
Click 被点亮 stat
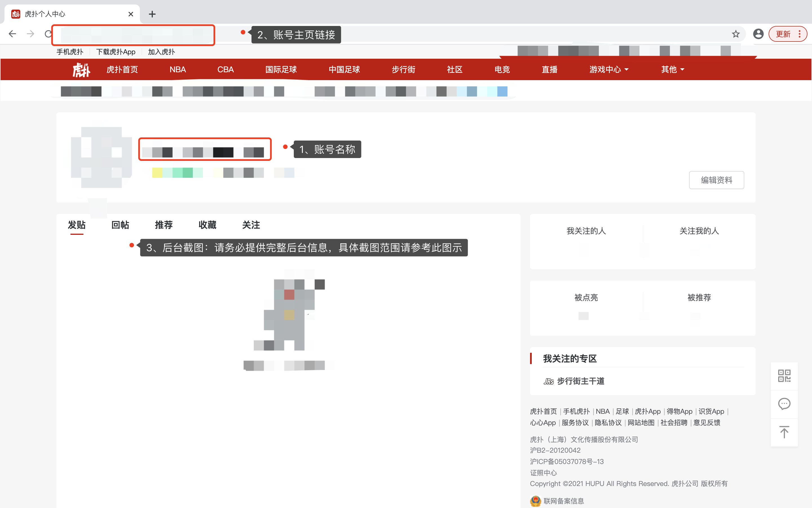(x=586, y=297)
